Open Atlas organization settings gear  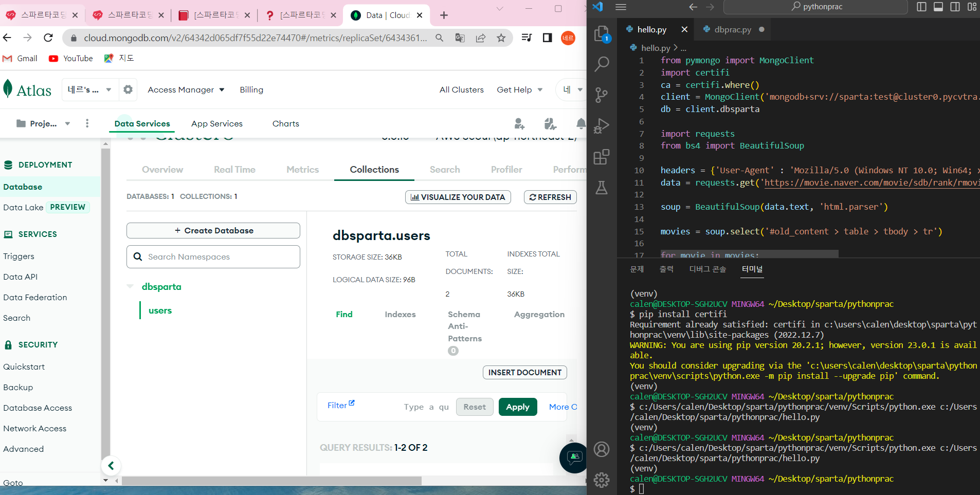pos(128,89)
